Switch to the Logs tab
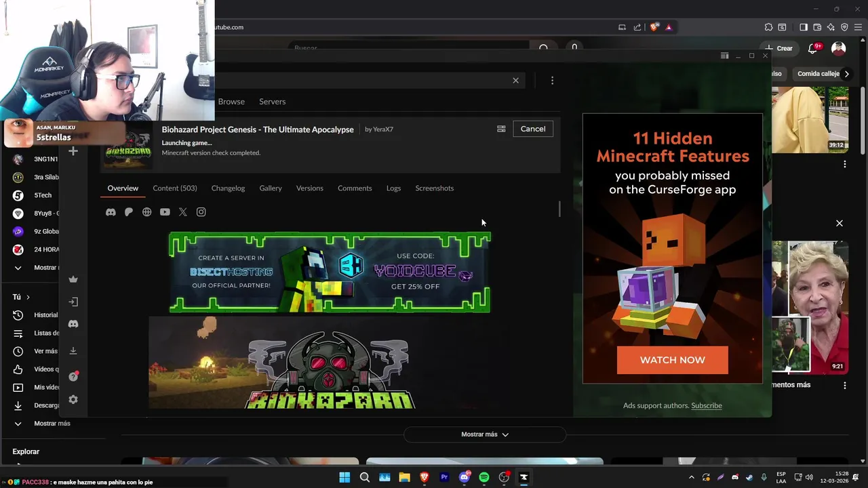This screenshot has height=488, width=868. [x=393, y=188]
